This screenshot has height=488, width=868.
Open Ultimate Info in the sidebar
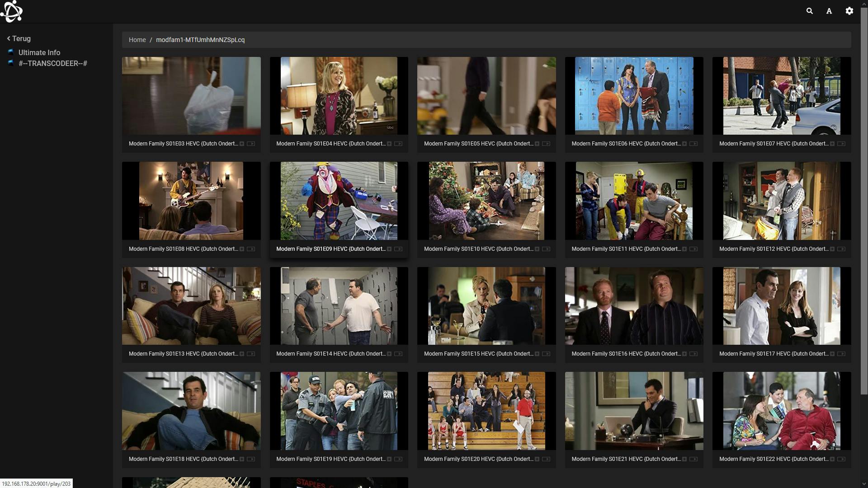(39, 52)
